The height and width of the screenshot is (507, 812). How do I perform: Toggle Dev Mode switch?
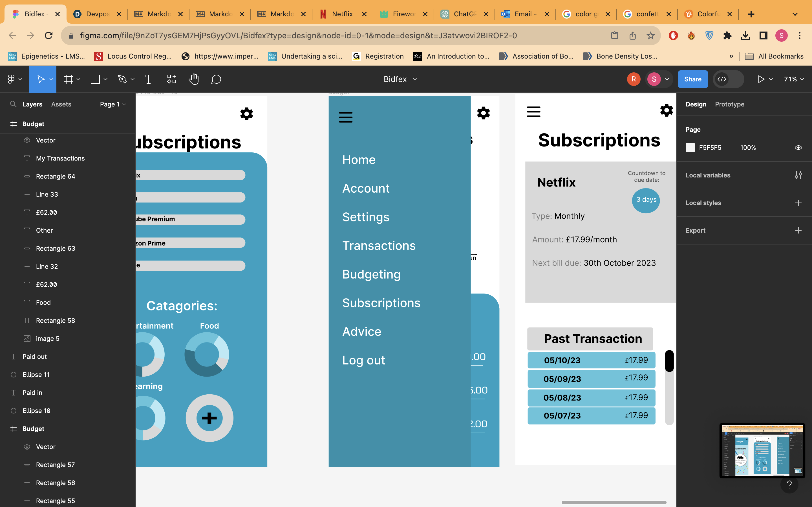point(728,79)
